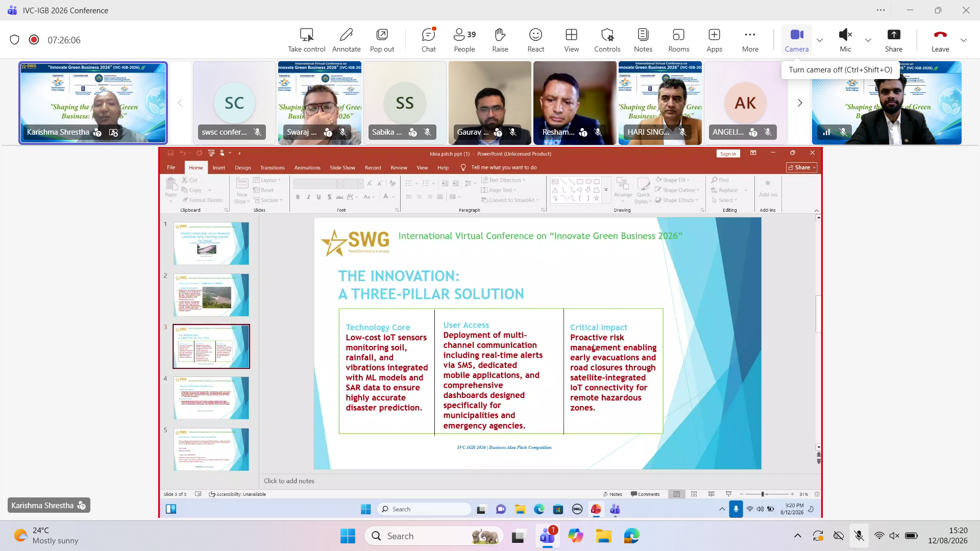
Task: Toggle Comments pane in status bar
Action: 645,494
